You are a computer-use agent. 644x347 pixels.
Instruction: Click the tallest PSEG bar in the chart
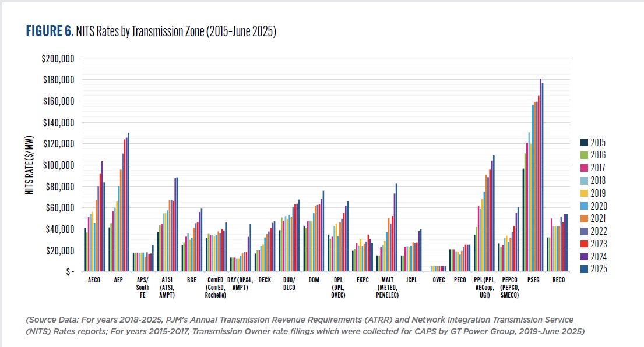pos(540,175)
